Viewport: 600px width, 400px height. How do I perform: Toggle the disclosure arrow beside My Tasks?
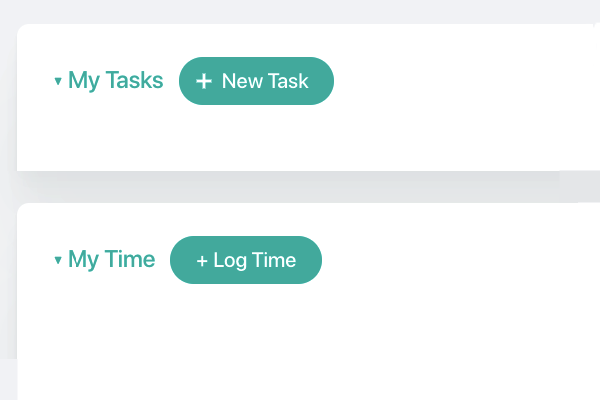coord(58,81)
